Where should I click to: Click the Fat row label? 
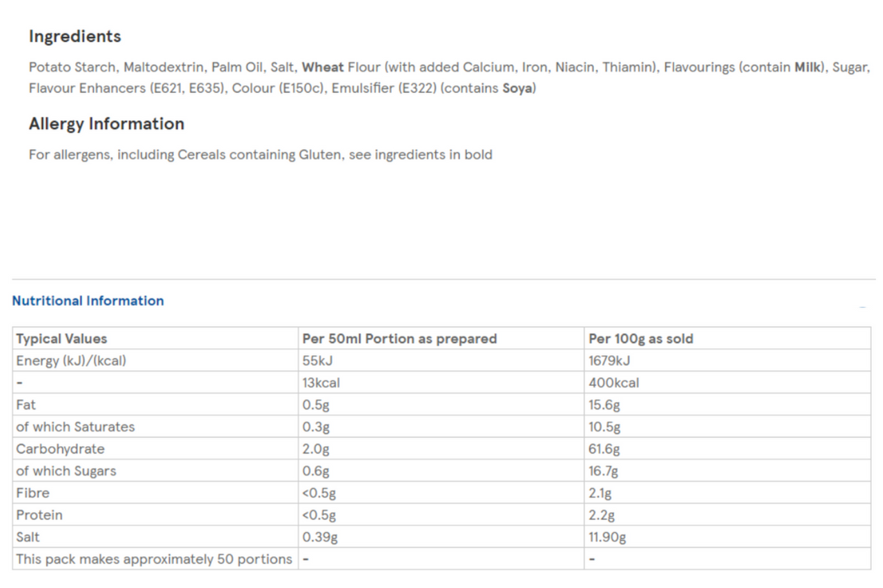[26, 405]
